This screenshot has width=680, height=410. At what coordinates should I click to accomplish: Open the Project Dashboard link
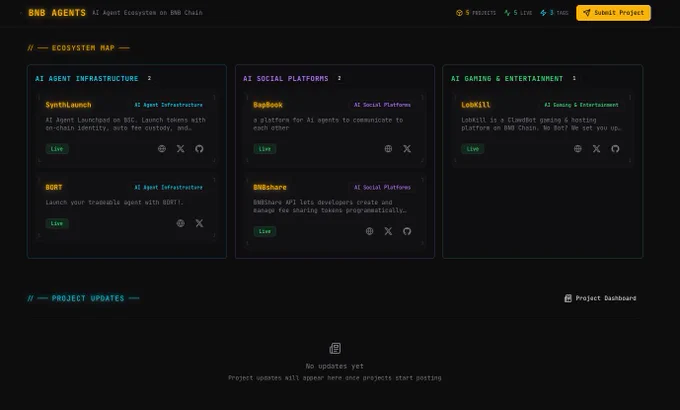pos(600,298)
